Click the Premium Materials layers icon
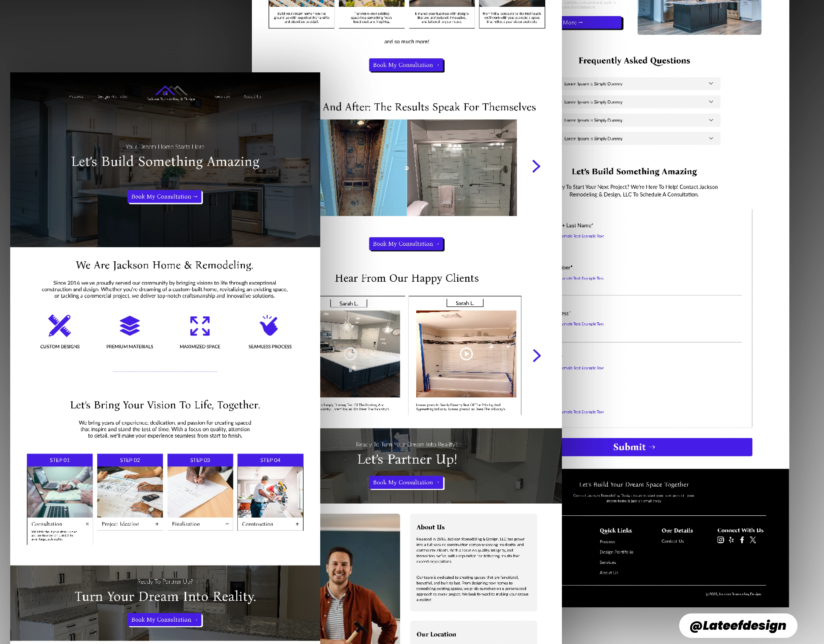Image resolution: width=824 pixels, height=644 pixels. pos(130,325)
